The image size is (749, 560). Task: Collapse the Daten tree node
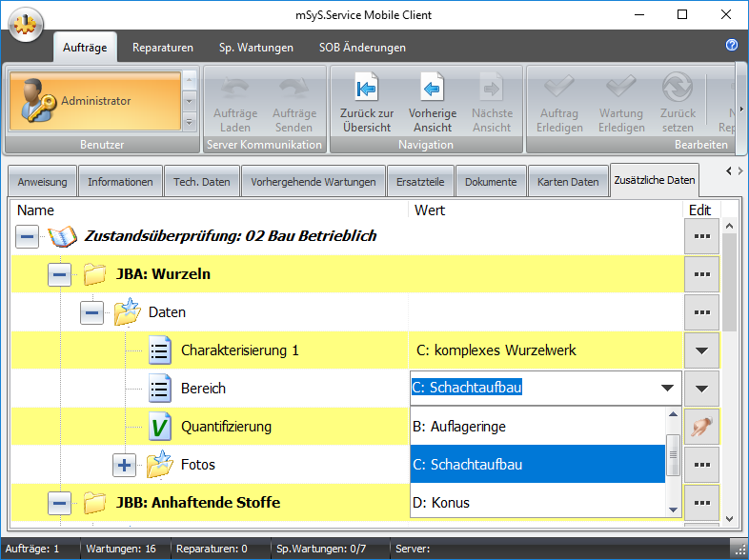pyautogui.click(x=91, y=312)
